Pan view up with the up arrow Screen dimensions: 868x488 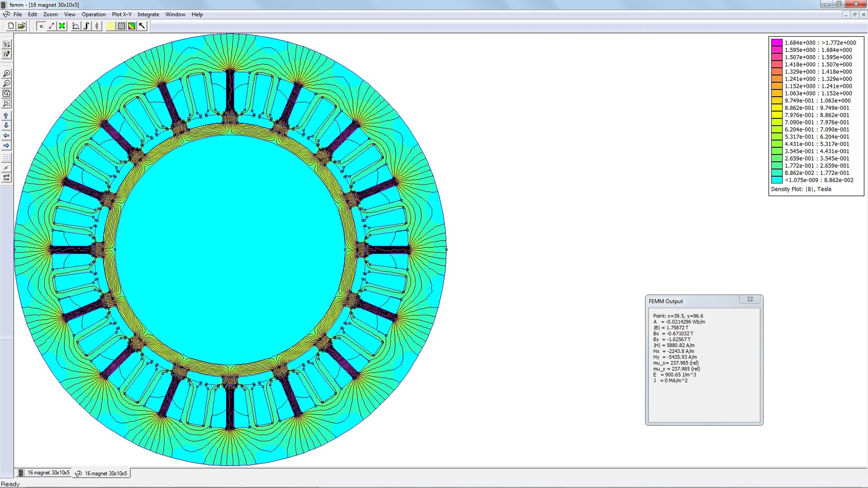click(6, 116)
